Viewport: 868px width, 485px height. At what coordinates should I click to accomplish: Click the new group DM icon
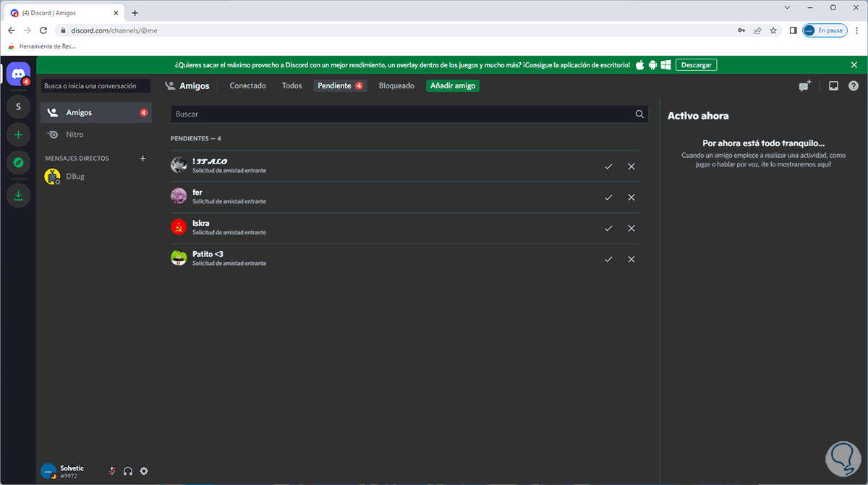[805, 85]
